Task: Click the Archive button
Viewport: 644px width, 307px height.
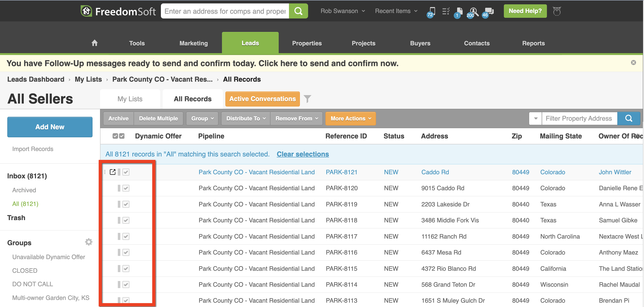Action: (x=118, y=118)
